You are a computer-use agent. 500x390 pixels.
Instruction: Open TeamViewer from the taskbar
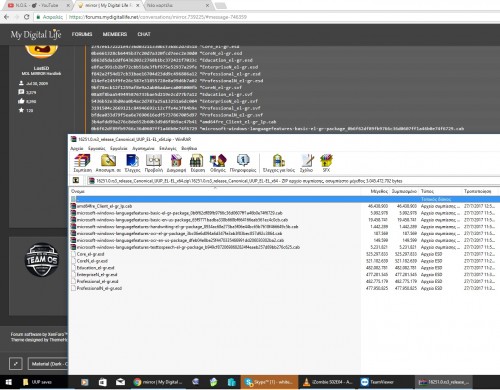point(377,382)
